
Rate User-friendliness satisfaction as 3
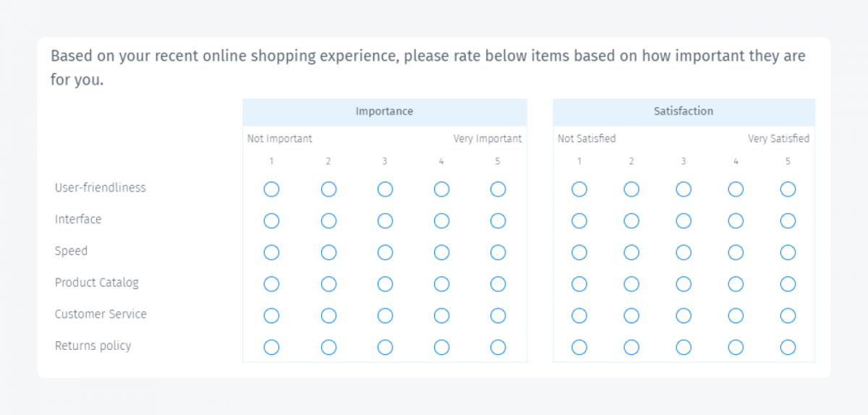684,189
